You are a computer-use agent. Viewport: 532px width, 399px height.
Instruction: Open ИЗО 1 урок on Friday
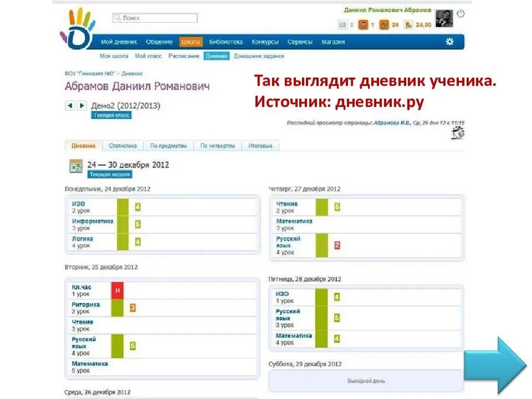click(x=282, y=294)
